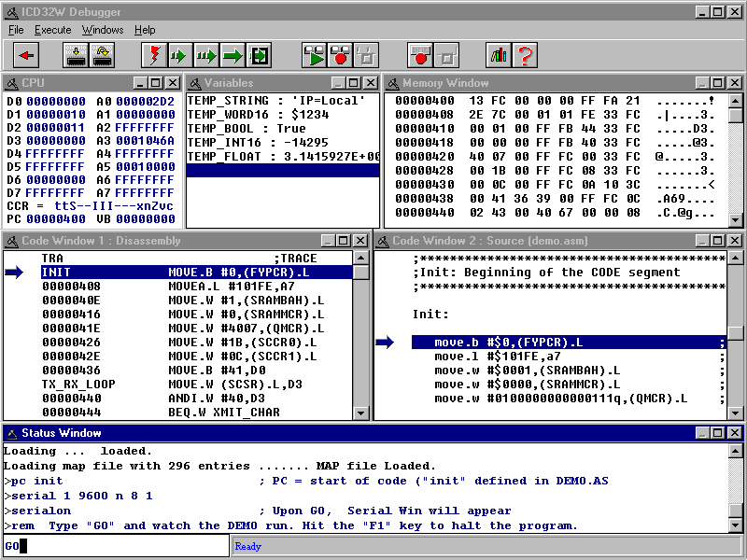Click the Disassembly window scroll up arrow
The image size is (747, 560).
pyautogui.click(x=360, y=259)
